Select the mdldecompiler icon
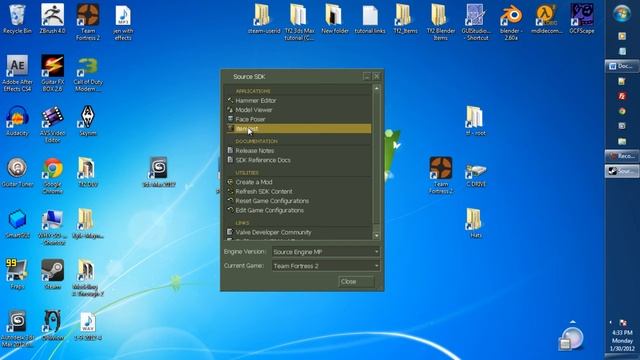640x360 pixels. (546, 20)
